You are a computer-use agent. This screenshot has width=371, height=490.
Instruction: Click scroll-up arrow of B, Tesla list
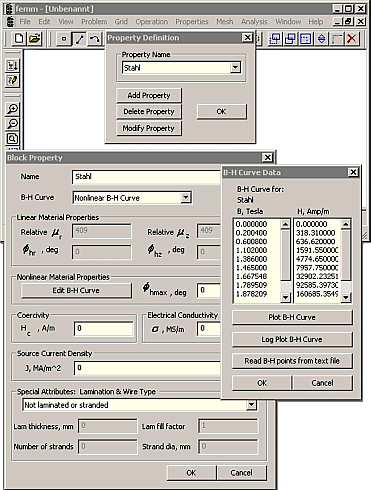(x=285, y=224)
